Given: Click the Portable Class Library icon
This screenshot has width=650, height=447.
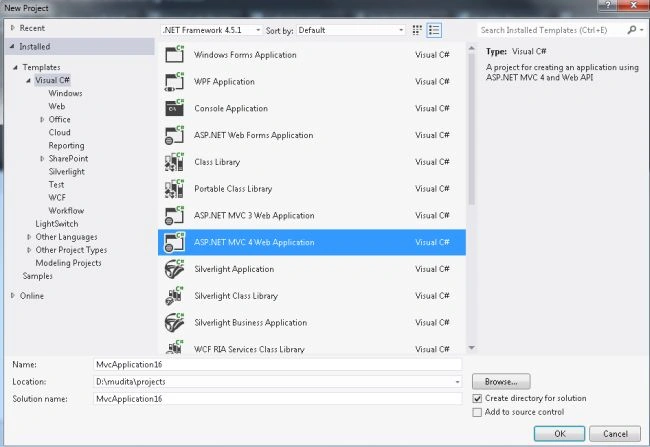Looking at the screenshot, I should tap(175, 188).
